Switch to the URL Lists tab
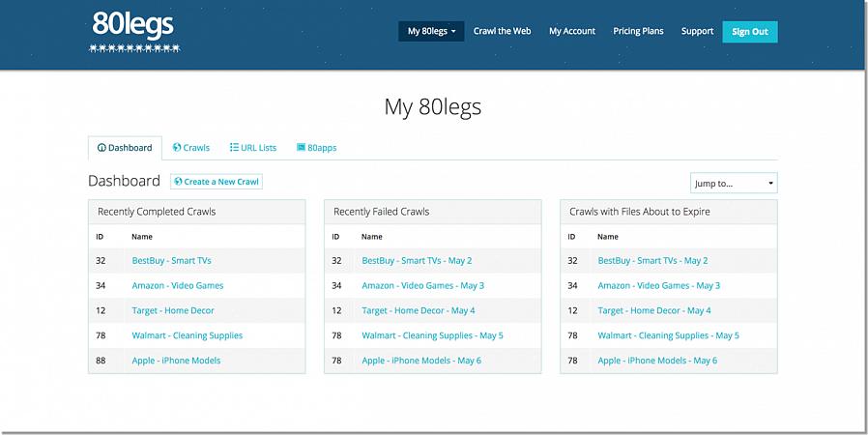868x435 pixels. point(253,148)
